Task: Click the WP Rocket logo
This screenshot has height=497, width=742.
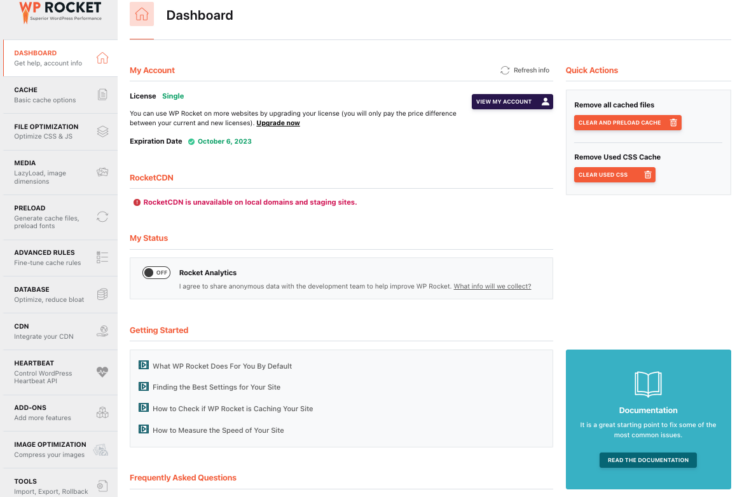Action: [60, 12]
